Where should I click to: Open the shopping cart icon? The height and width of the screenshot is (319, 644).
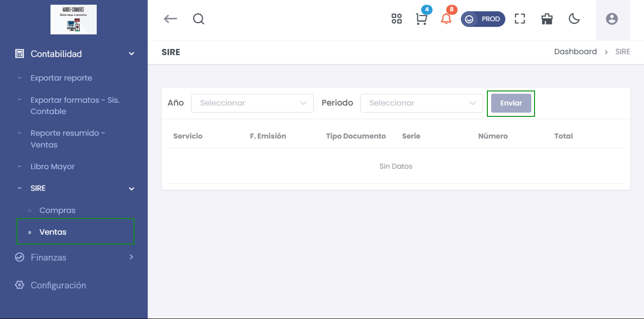pyautogui.click(x=421, y=19)
